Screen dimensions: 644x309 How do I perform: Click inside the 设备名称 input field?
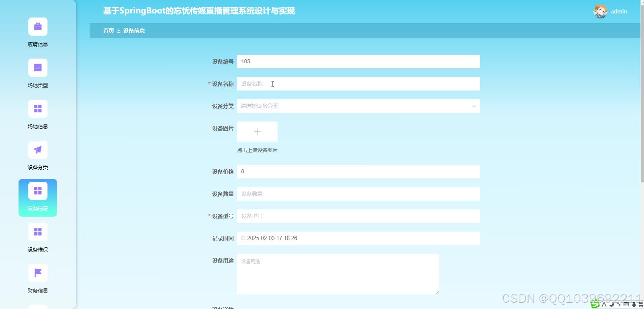point(358,84)
